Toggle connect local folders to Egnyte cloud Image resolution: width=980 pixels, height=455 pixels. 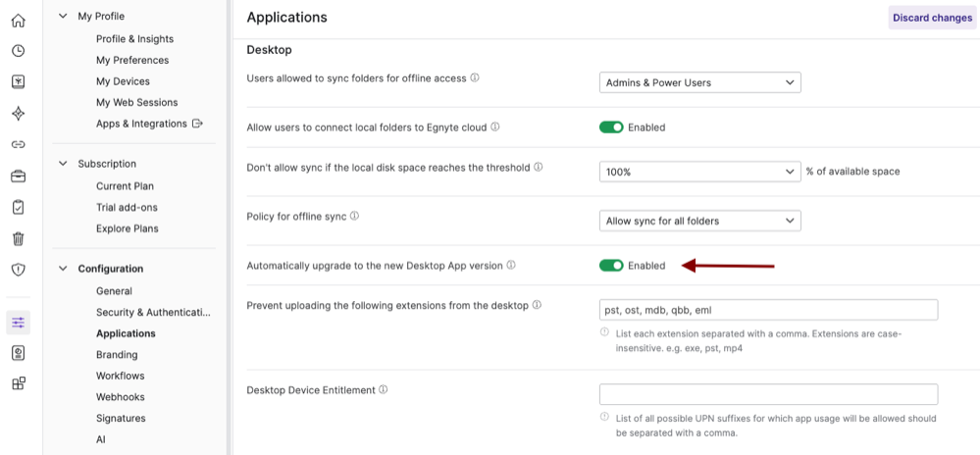pos(611,127)
